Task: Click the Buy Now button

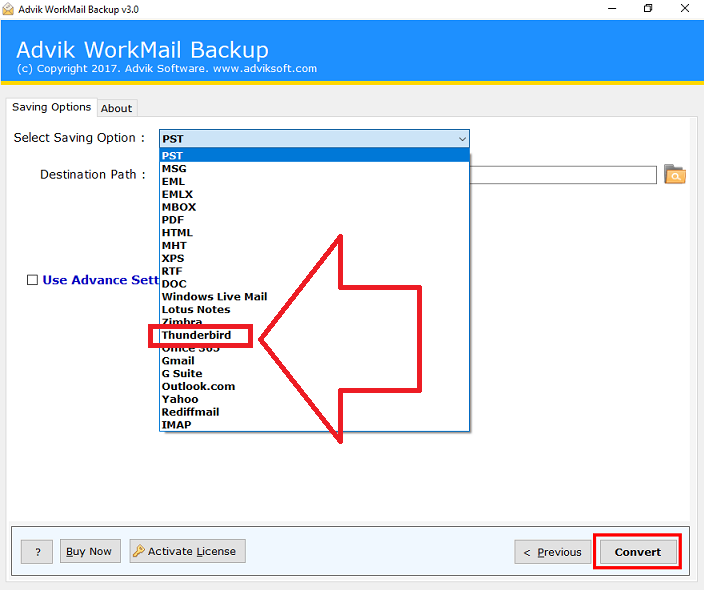Action: click(x=90, y=551)
